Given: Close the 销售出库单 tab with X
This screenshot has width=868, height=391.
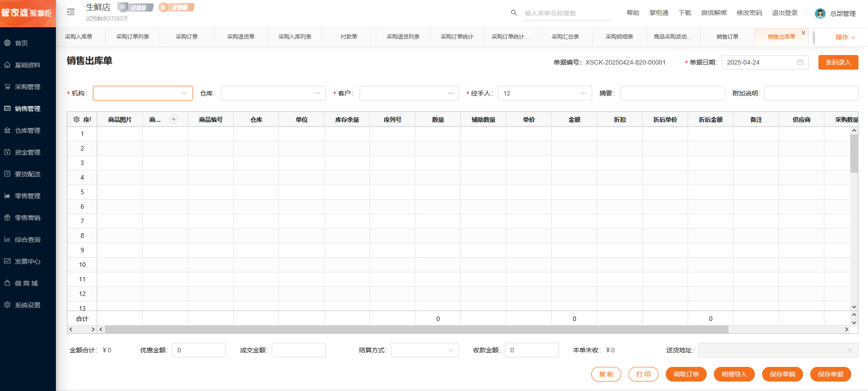Looking at the screenshot, I should click(803, 33).
